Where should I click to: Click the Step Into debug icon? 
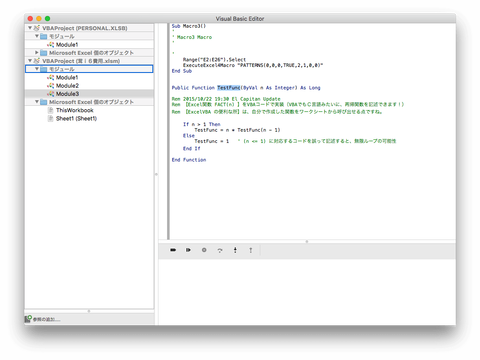[x=235, y=250]
